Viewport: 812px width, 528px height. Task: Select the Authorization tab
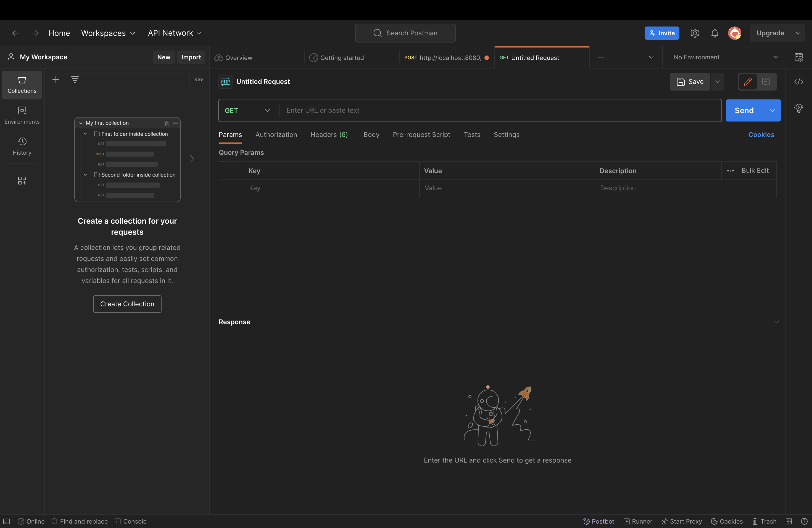coord(276,135)
